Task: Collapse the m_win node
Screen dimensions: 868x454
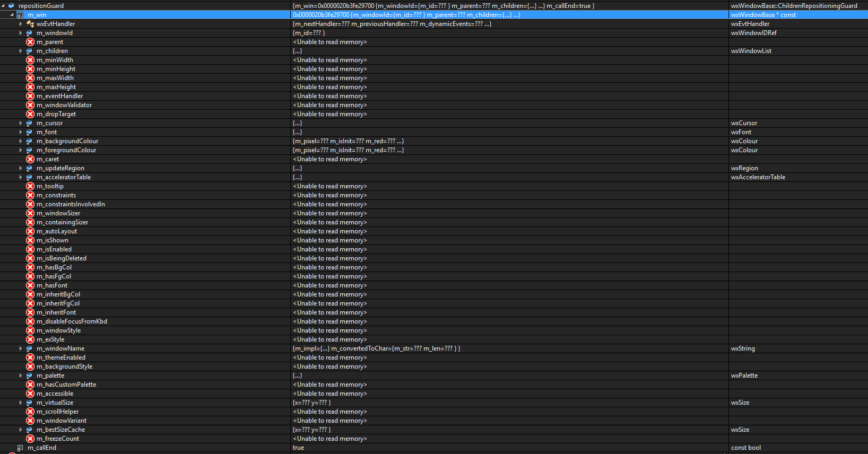Action: [12, 14]
